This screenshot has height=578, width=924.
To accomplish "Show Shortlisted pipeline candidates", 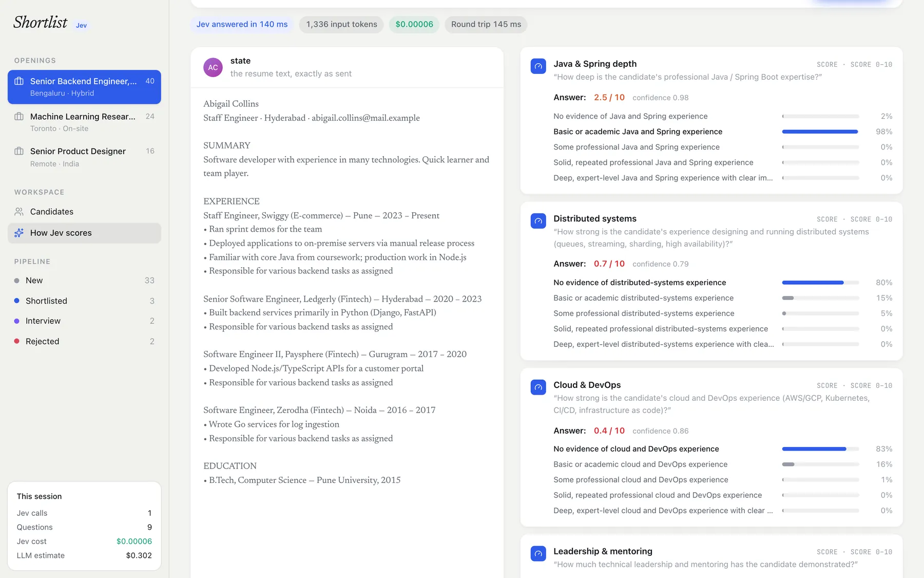I will pos(84,301).
